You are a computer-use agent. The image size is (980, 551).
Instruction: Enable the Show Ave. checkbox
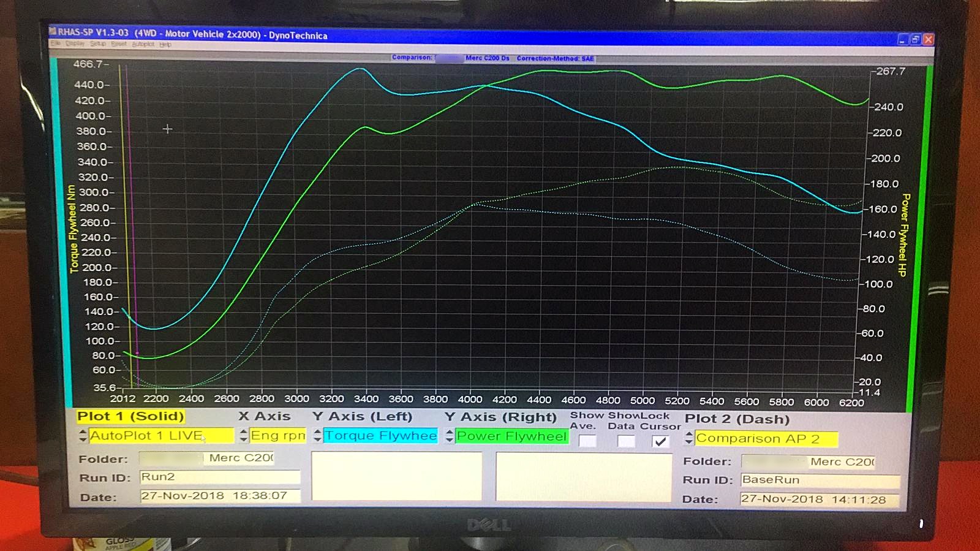coord(587,441)
